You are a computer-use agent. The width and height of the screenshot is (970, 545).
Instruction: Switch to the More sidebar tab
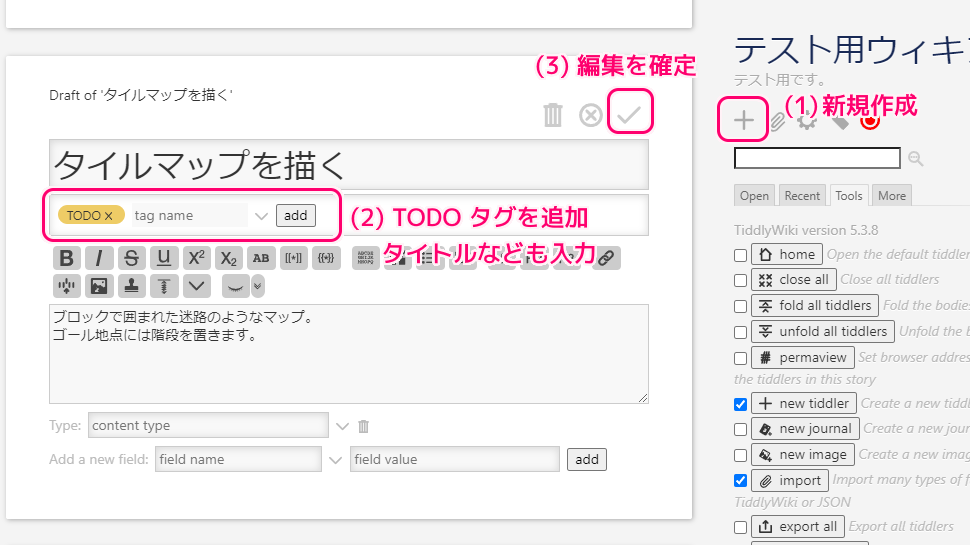pyautogui.click(x=891, y=195)
